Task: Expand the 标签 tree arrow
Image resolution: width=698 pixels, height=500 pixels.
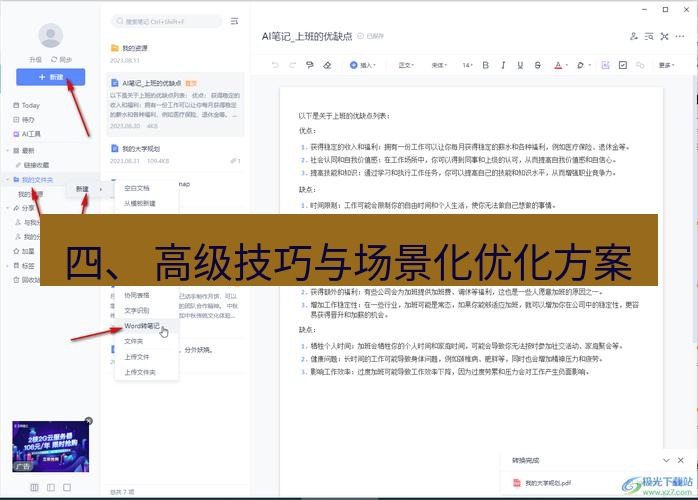Action: tap(8, 265)
